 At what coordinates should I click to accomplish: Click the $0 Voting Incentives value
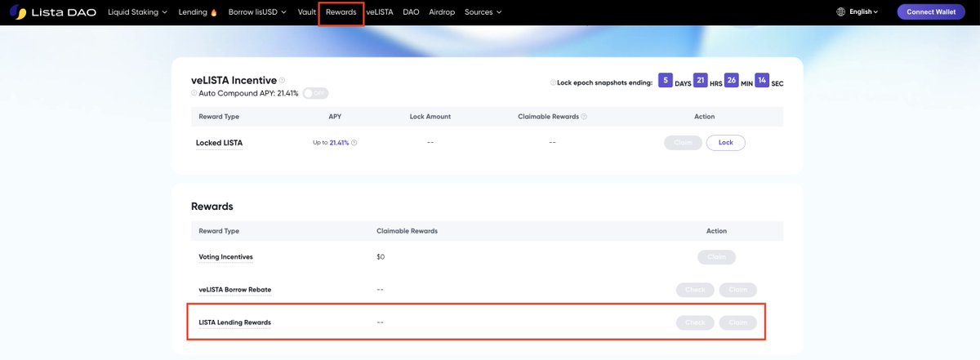381,257
